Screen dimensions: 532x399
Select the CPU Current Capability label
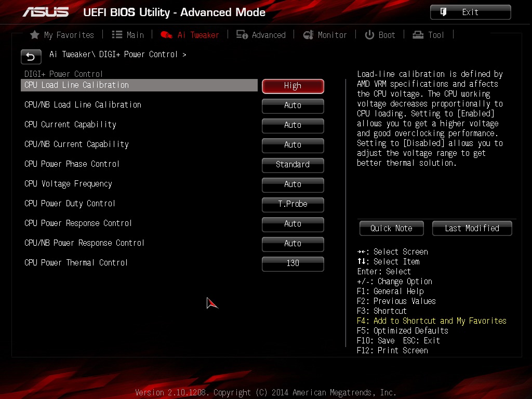click(70, 125)
